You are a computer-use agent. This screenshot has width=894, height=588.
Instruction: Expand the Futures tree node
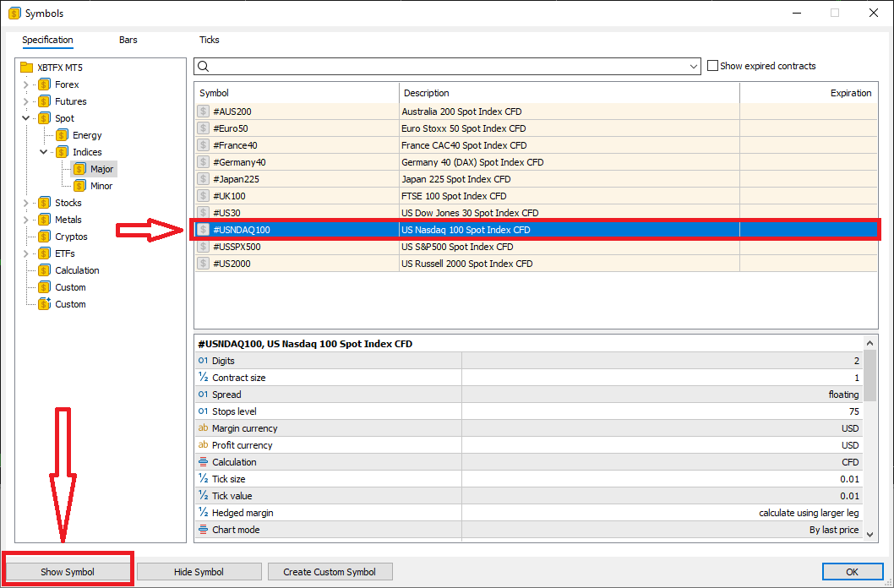pyautogui.click(x=26, y=101)
